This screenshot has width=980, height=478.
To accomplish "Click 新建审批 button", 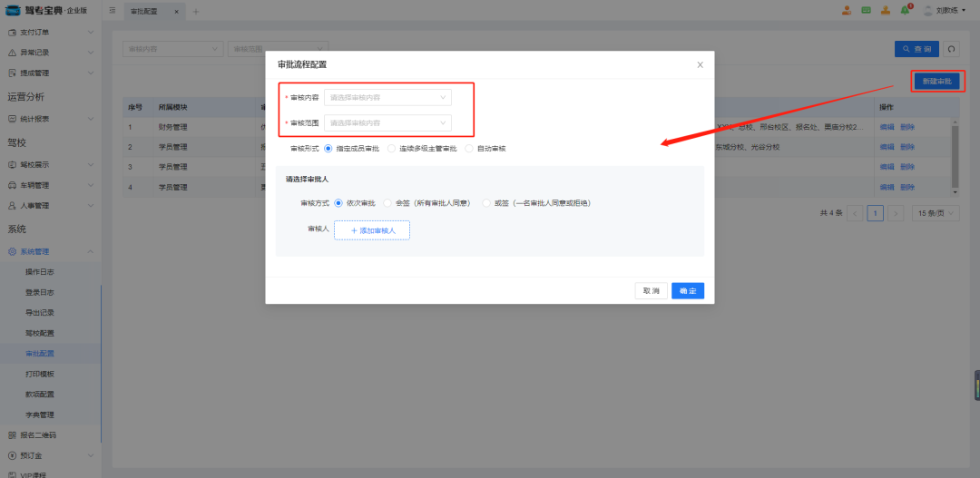I will (x=936, y=82).
